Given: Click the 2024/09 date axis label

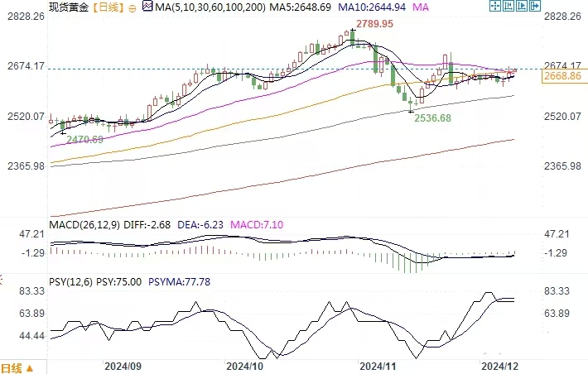Looking at the screenshot, I should pyautogui.click(x=123, y=366).
